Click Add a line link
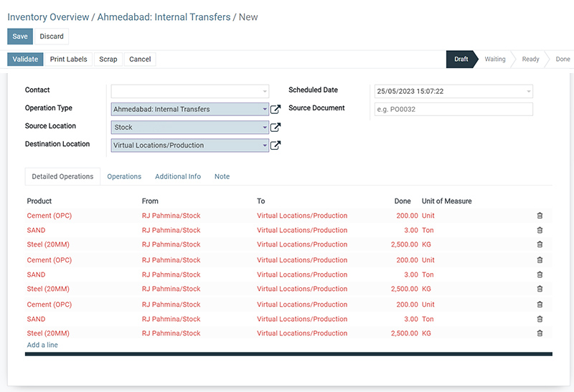 click(x=42, y=345)
